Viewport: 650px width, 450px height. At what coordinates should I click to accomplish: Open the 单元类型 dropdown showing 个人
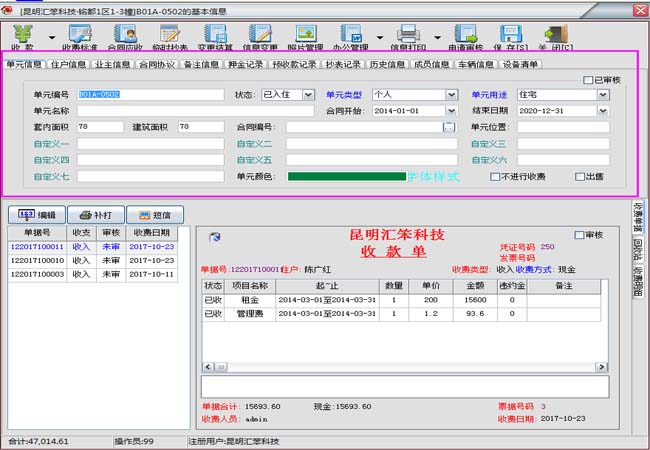click(451, 95)
